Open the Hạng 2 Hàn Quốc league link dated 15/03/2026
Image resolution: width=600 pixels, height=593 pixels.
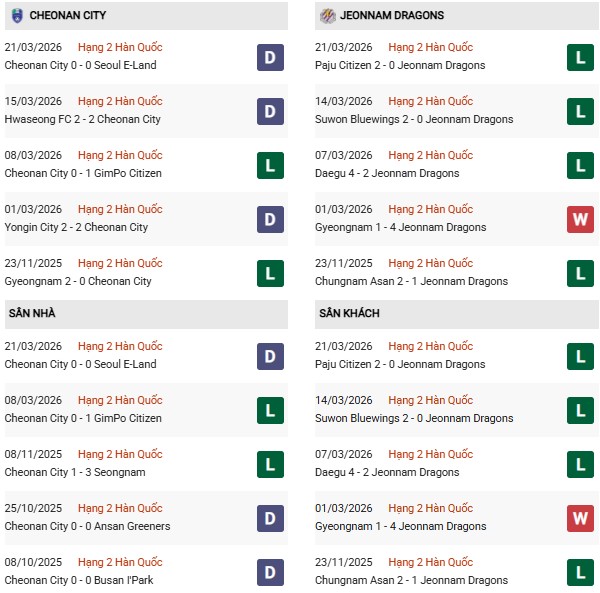pyautogui.click(x=120, y=101)
